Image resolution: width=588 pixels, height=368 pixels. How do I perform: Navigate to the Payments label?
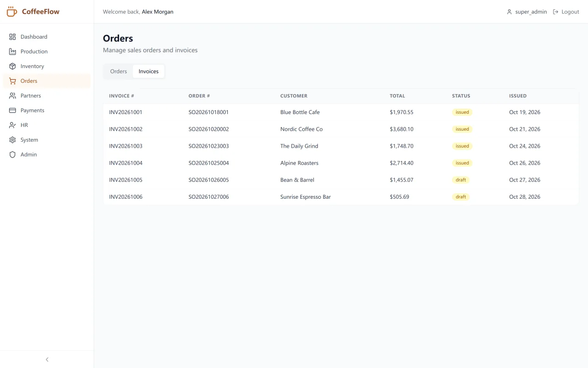(x=33, y=110)
